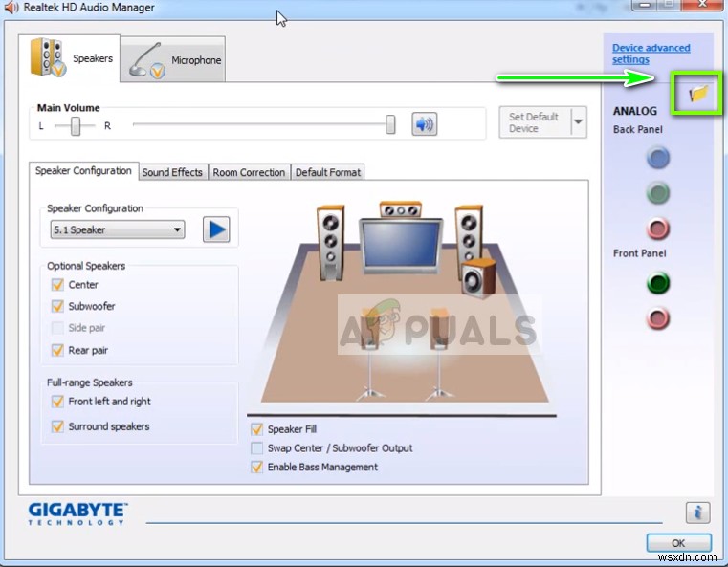Click the yellow folder connector settings icon
The width and height of the screenshot is (728, 567).
pyautogui.click(x=699, y=93)
